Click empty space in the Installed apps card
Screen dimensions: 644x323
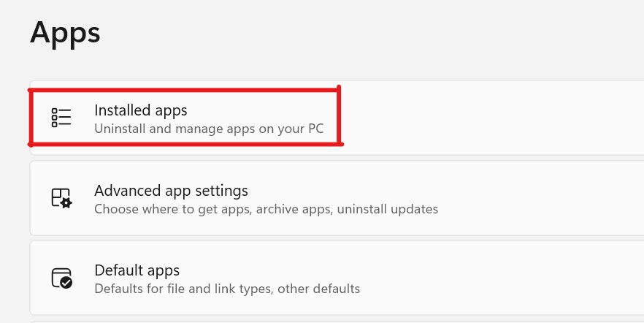tap(497, 118)
